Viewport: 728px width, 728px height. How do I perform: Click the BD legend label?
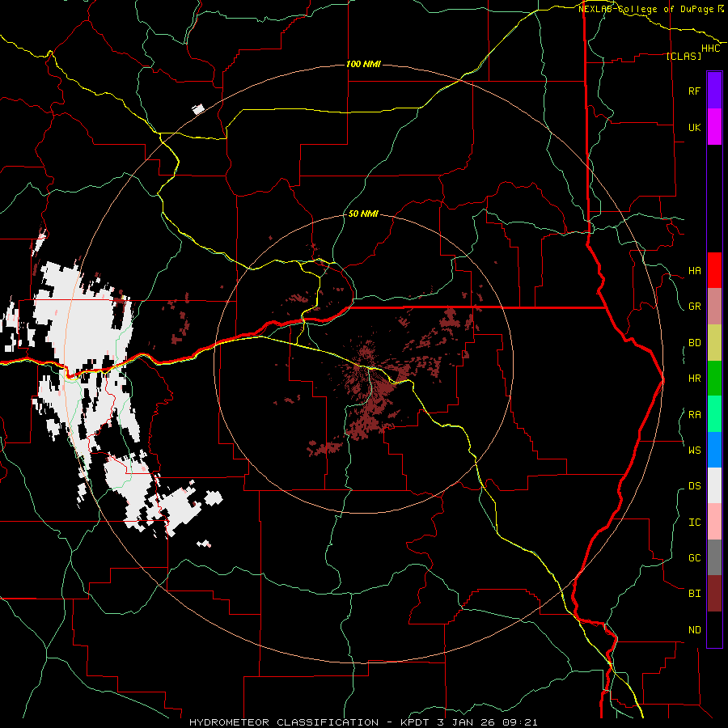[x=695, y=343]
